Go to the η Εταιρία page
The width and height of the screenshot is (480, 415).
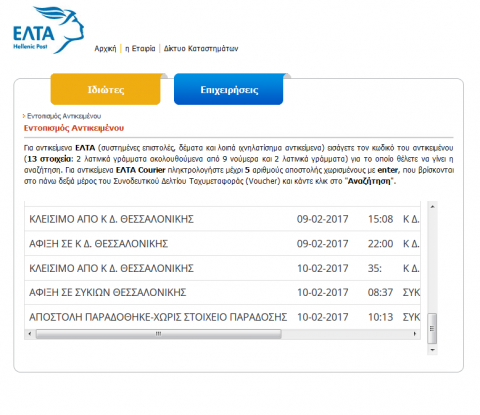coord(140,49)
